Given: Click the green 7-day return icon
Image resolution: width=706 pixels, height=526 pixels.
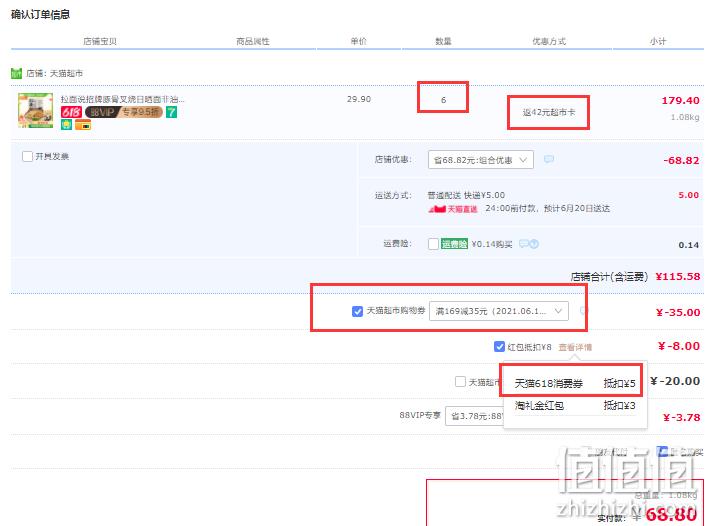Looking at the screenshot, I should [x=172, y=112].
